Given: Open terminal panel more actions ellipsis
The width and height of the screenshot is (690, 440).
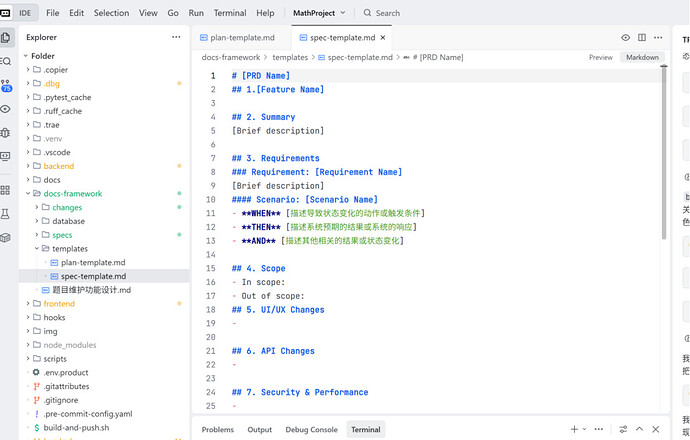Looking at the screenshot, I should pos(598,429).
